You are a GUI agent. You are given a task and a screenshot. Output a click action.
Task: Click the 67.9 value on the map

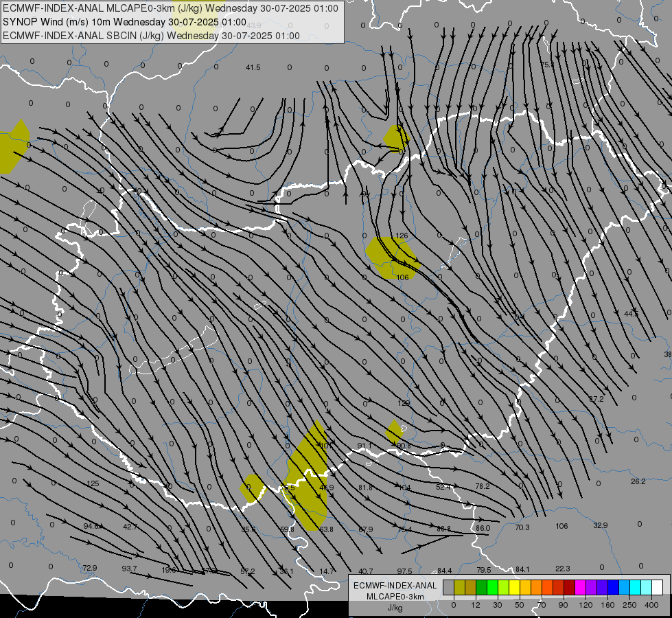pyautogui.click(x=366, y=529)
